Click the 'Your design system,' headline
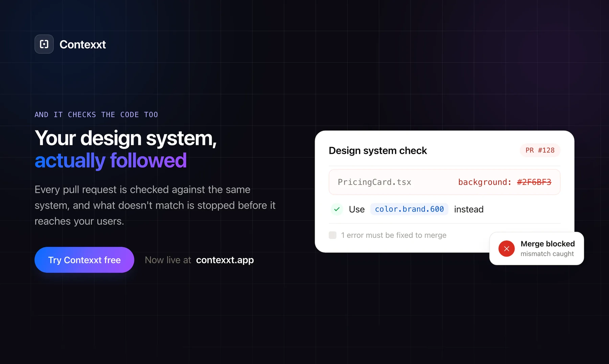 point(126,139)
